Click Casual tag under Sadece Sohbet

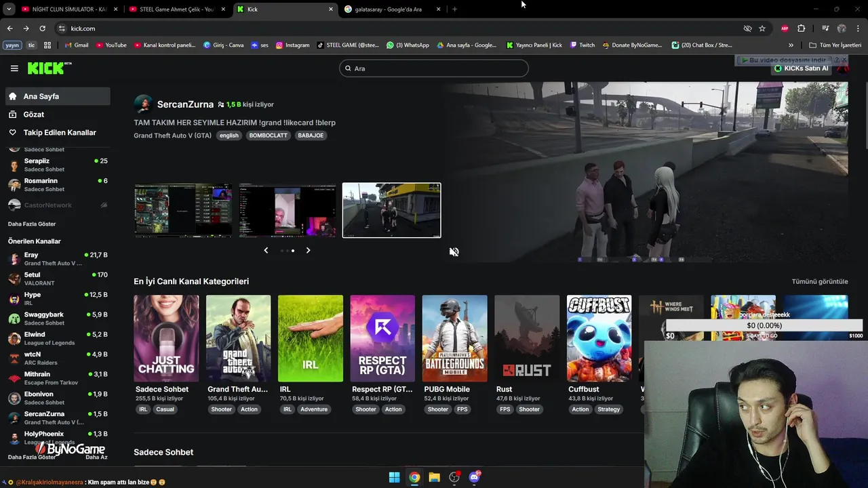(x=165, y=409)
